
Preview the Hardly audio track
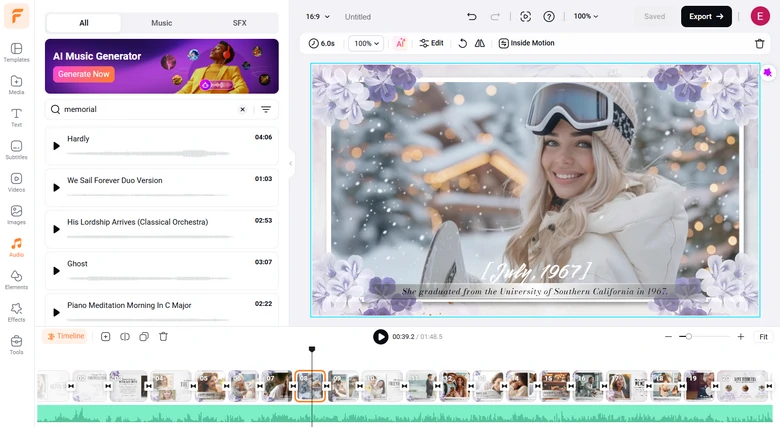pyautogui.click(x=56, y=146)
